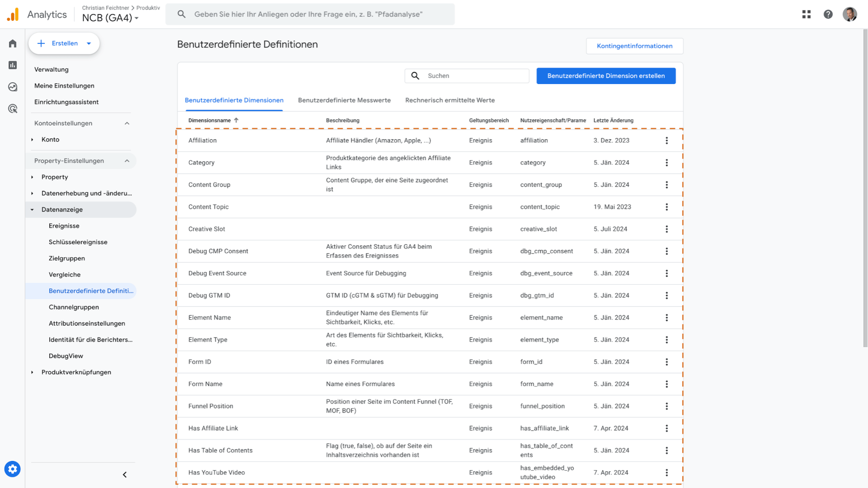Screen dimensions: 868x488
Task: Open the Google apps grid icon
Action: tap(807, 14)
